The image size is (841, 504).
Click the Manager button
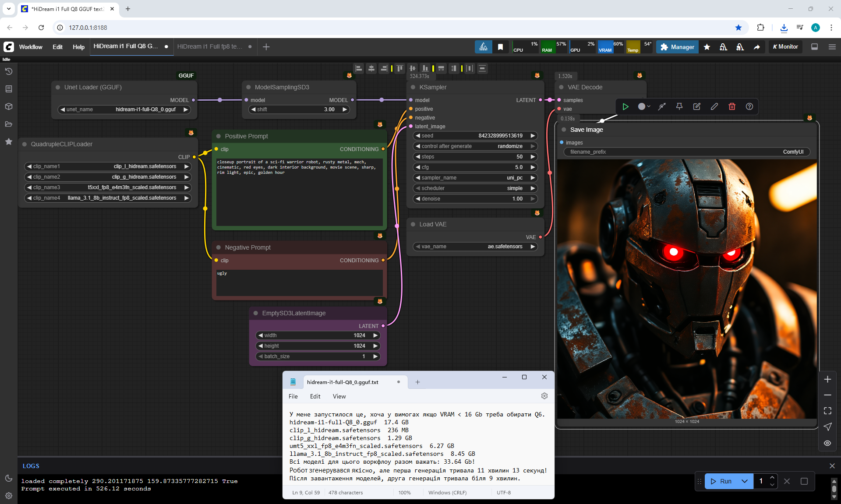click(677, 47)
